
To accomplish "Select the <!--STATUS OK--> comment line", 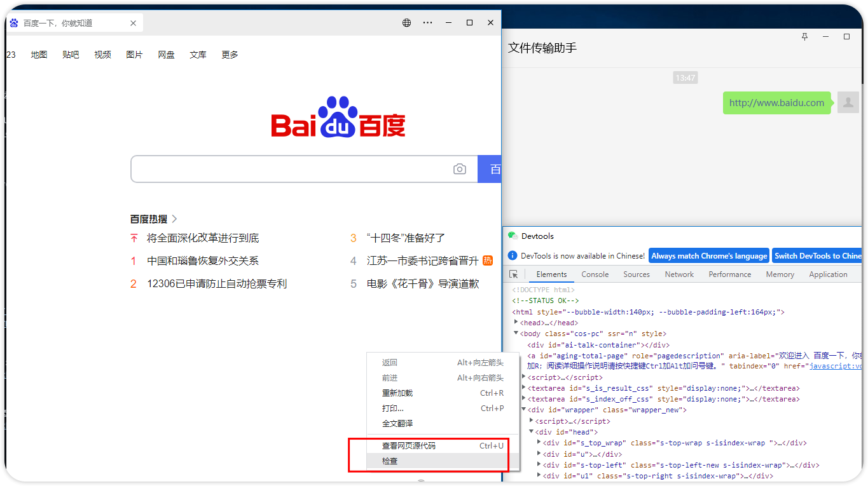I will click(x=546, y=300).
